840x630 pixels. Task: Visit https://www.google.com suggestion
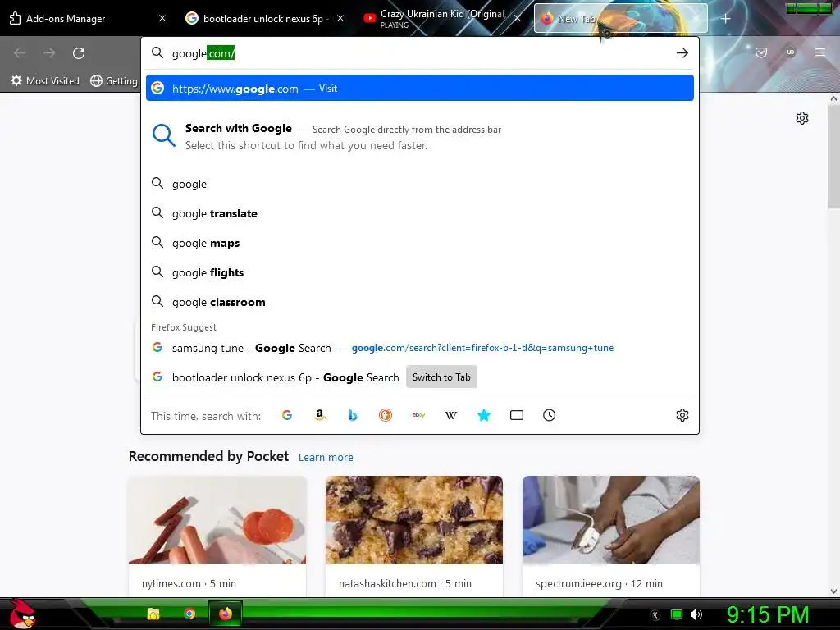point(419,88)
